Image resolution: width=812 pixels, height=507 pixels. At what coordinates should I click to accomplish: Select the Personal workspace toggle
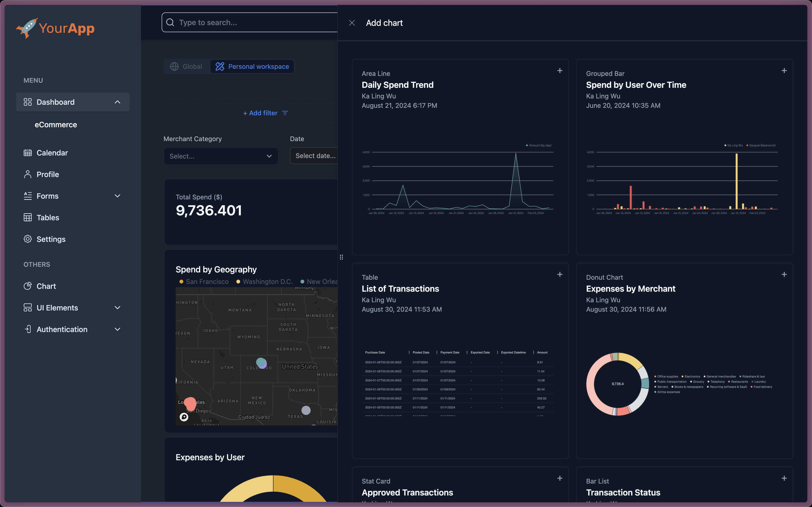252,66
